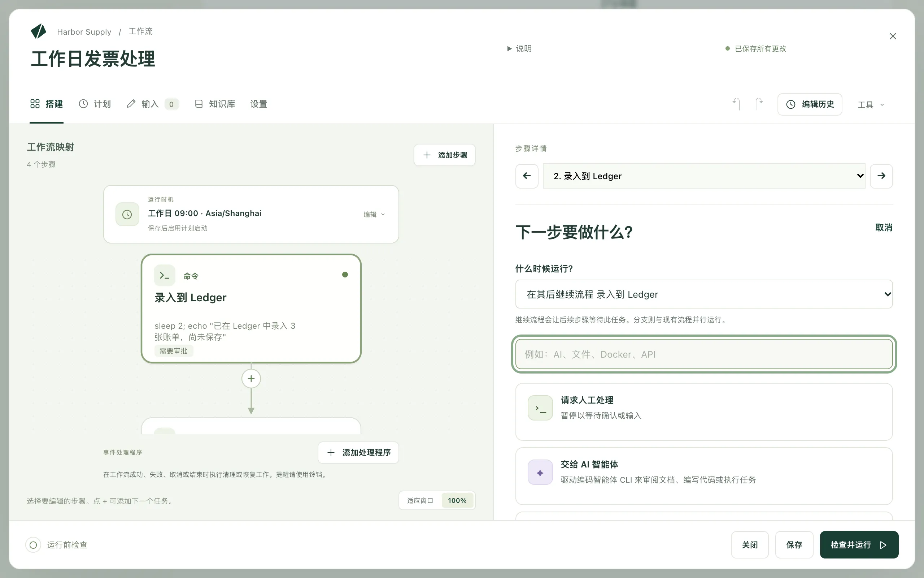The height and width of the screenshot is (578, 924).
Task: Click the terminal icon beside 请求人工处理
Action: pos(540,408)
